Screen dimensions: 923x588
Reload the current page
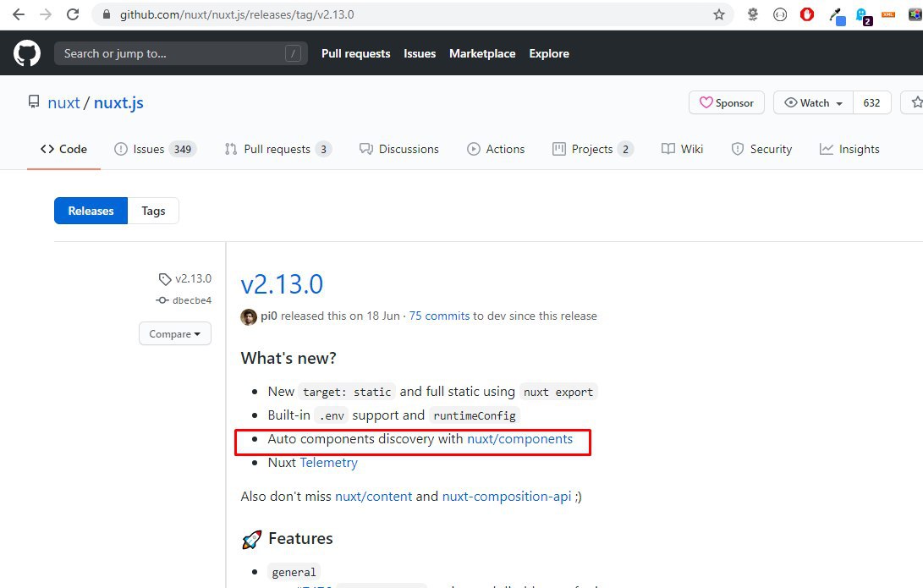73,14
